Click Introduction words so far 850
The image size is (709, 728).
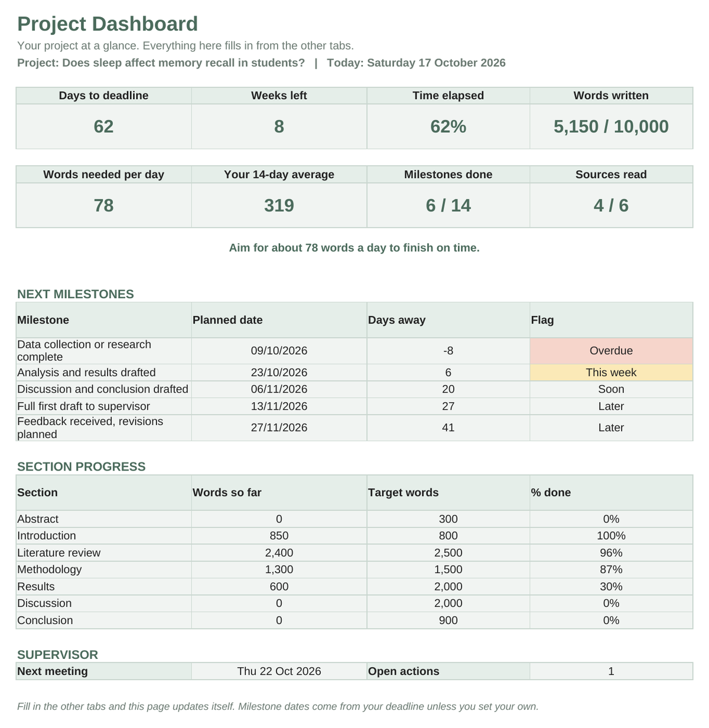(x=279, y=536)
